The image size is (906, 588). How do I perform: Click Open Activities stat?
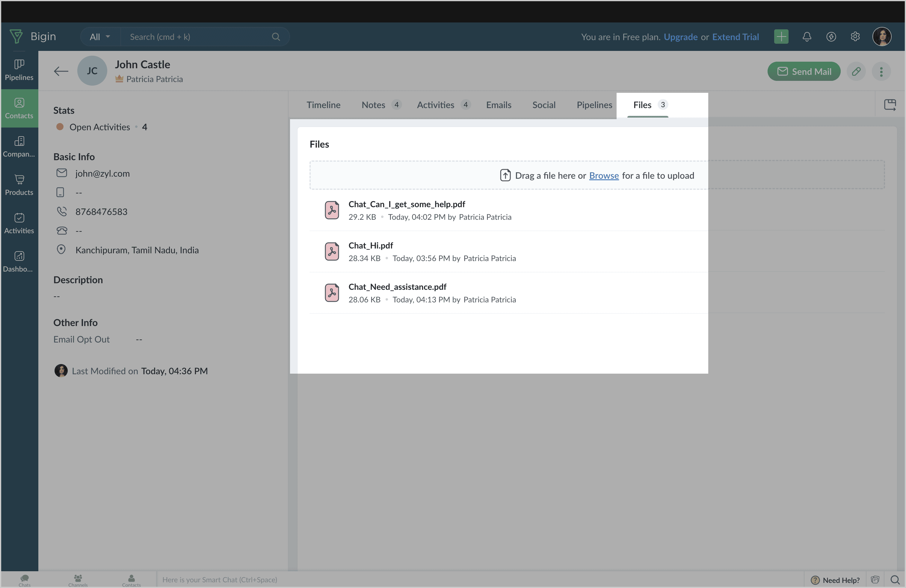pos(101,127)
